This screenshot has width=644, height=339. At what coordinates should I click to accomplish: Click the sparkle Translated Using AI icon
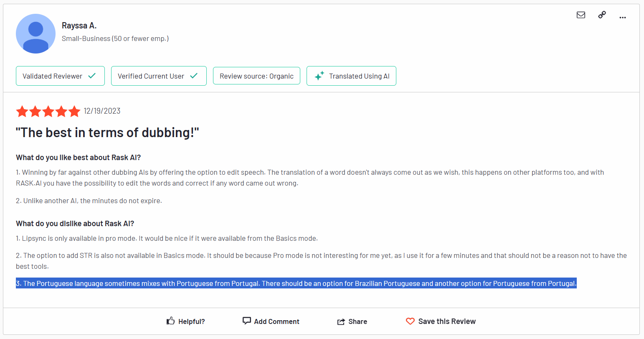pyautogui.click(x=319, y=76)
